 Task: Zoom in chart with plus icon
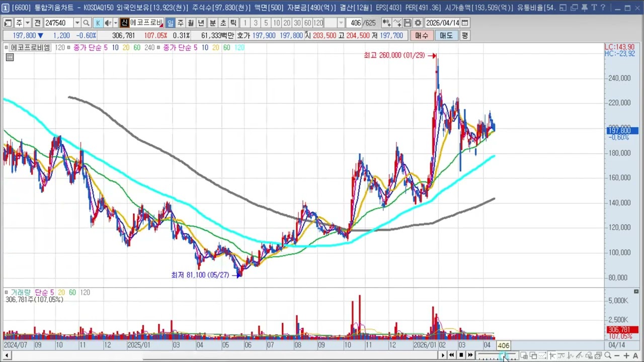click(x=626, y=355)
